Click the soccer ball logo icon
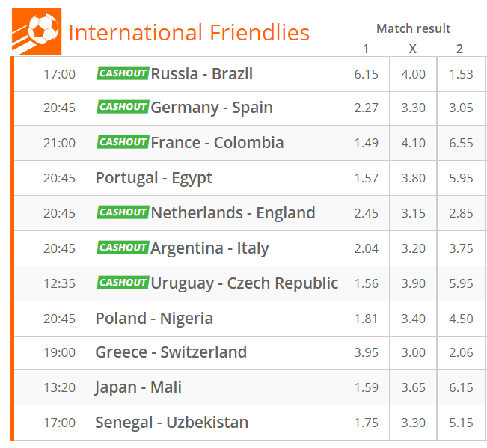The image size is (487, 448). pos(37,31)
